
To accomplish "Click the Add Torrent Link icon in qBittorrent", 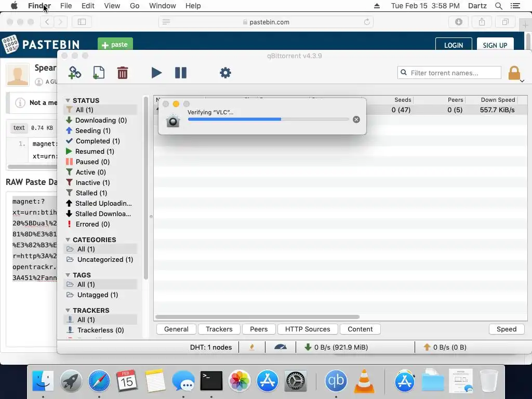I will pyautogui.click(x=75, y=73).
